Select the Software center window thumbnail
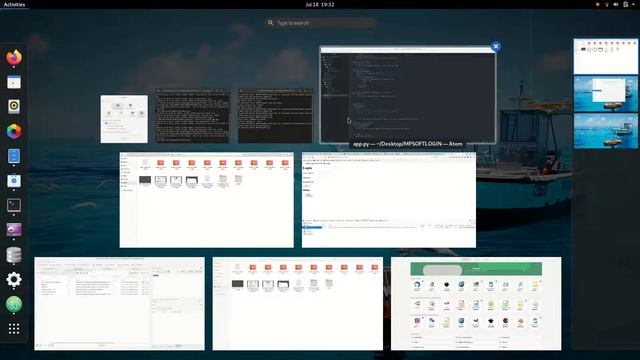This screenshot has width=640, height=360. 476,303
